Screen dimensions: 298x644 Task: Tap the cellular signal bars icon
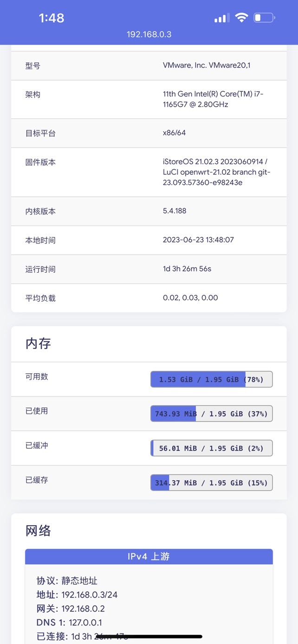click(x=221, y=19)
